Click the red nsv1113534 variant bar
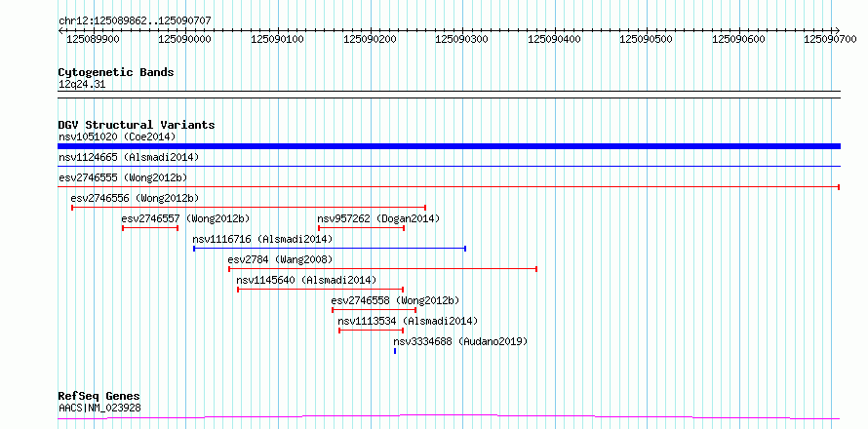 372,331
